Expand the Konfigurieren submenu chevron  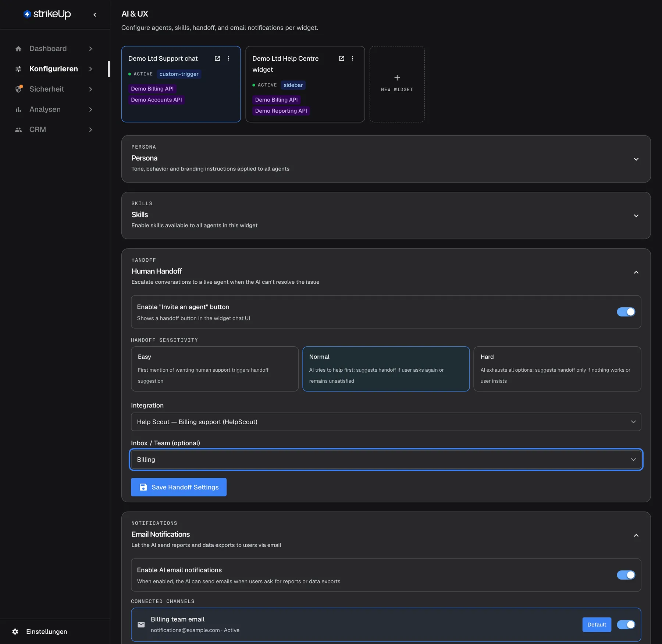pos(90,69)
